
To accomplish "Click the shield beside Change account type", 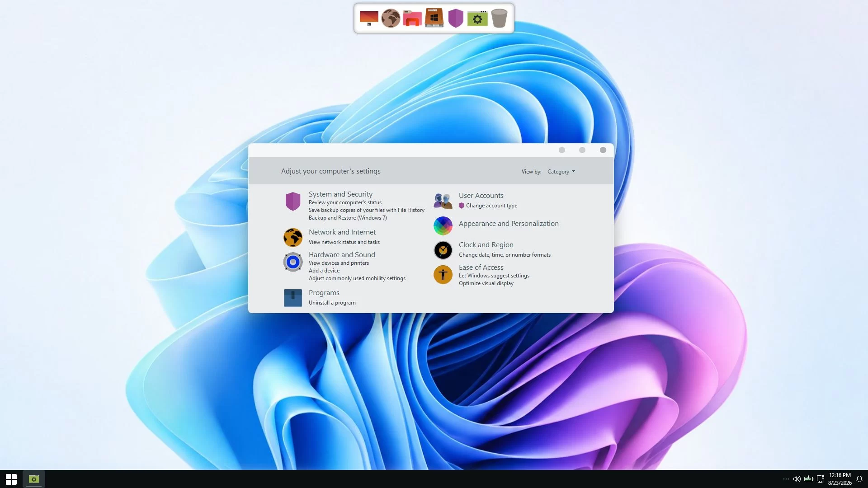I will coord(462,206).
